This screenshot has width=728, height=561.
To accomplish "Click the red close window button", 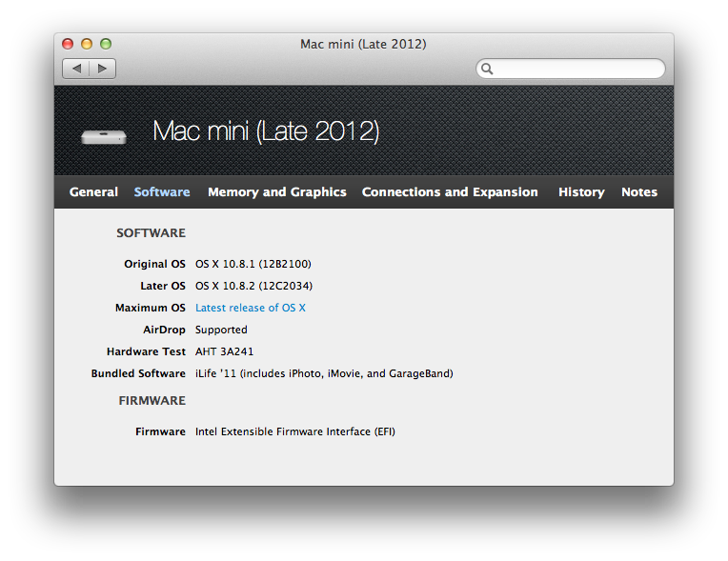I will (x=68, y=44).
